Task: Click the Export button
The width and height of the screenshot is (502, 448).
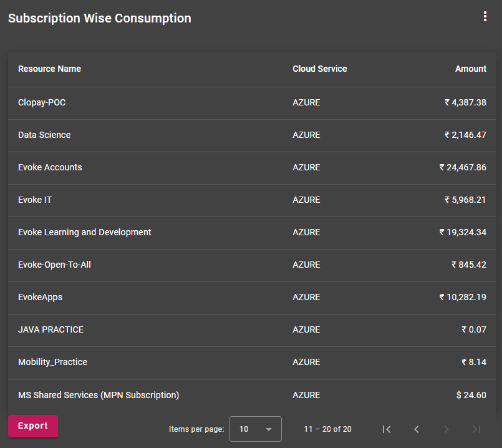Action: coord(33,426)
